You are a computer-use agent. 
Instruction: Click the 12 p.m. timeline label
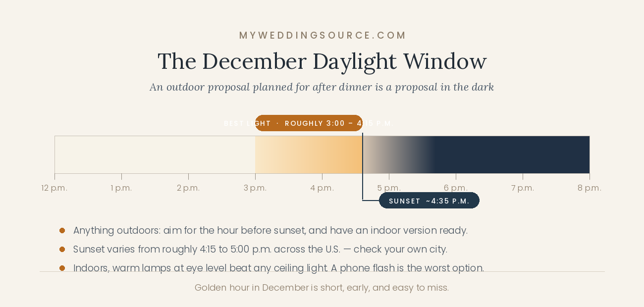(54, 188)
